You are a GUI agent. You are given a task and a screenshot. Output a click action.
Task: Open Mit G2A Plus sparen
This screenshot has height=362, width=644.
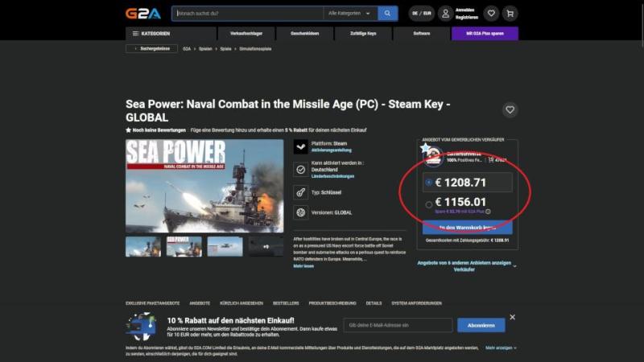[485, 34]
